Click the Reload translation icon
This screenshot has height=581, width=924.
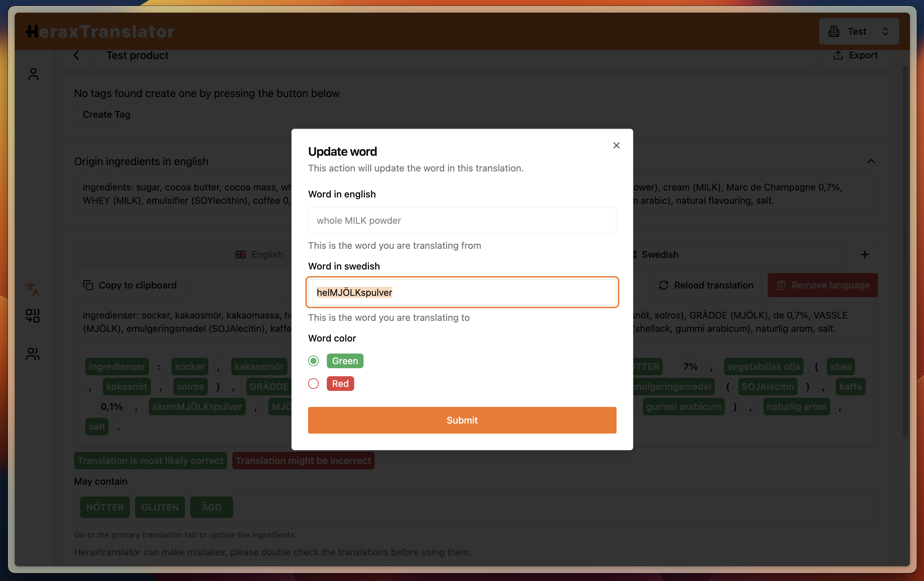pos(664,285)
